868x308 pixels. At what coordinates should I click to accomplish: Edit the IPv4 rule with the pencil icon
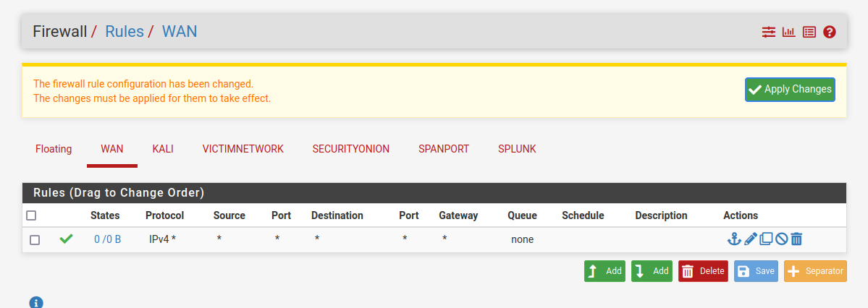click(751, 239)
